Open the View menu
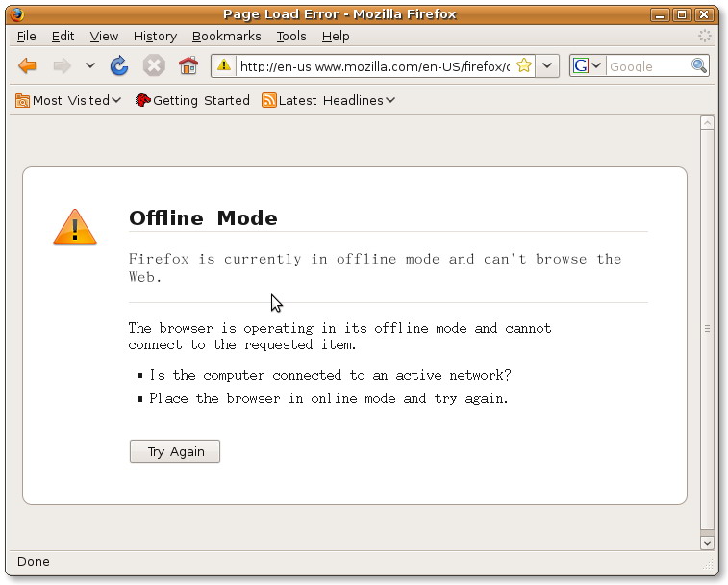 click(x=104, y=36)
